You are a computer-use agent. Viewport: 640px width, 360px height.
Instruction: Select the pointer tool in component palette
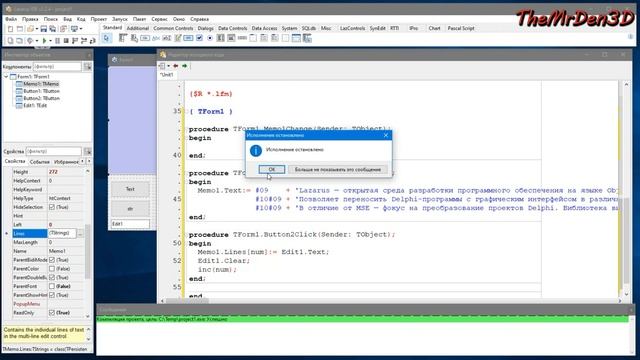click(x=107, y=38)
